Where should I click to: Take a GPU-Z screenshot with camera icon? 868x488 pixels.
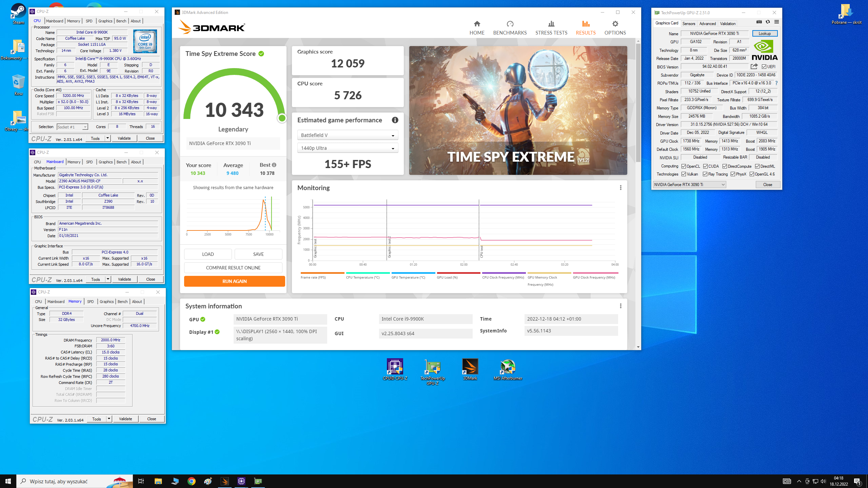759,22
